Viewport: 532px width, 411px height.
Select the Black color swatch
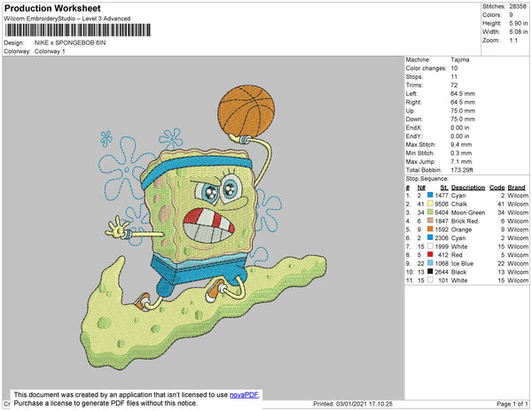pyautogui.click(x=430, y=271)
